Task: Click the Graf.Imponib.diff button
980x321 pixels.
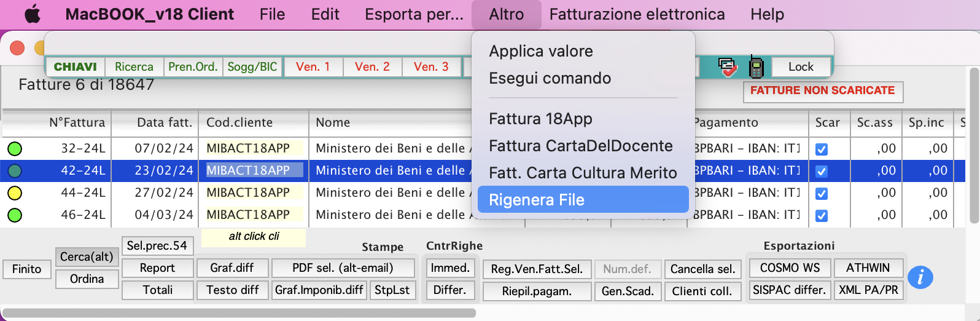Action: [319, 290]
